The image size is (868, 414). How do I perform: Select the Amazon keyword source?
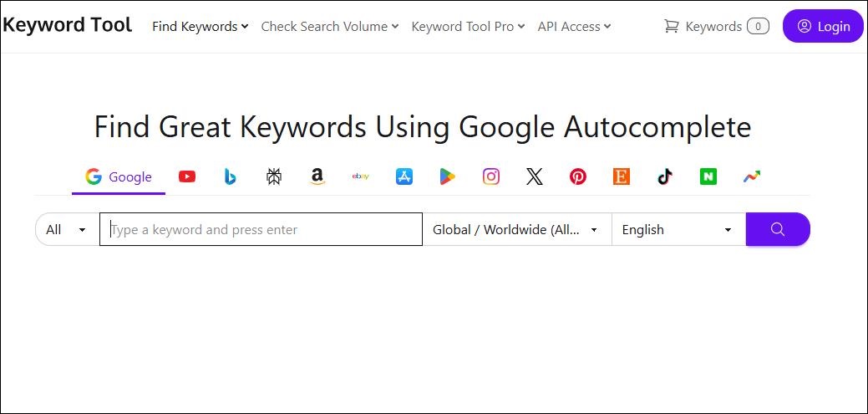coord(317,176)
